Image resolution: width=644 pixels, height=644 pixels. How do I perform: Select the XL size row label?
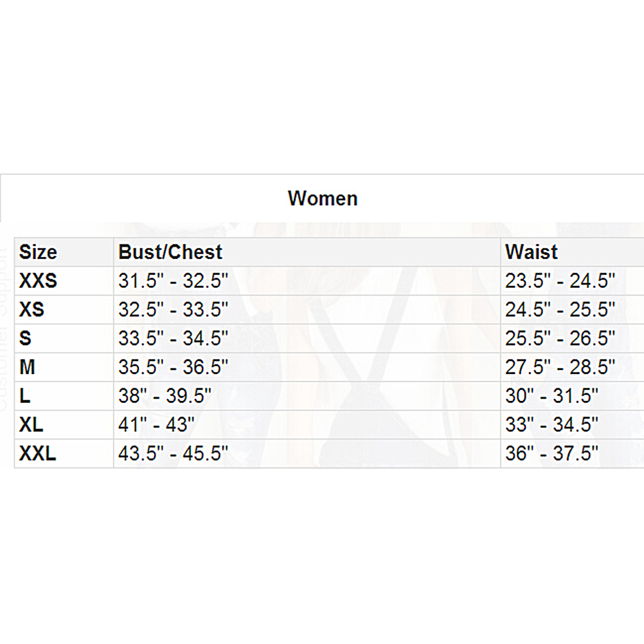click(x=31, y=425)
